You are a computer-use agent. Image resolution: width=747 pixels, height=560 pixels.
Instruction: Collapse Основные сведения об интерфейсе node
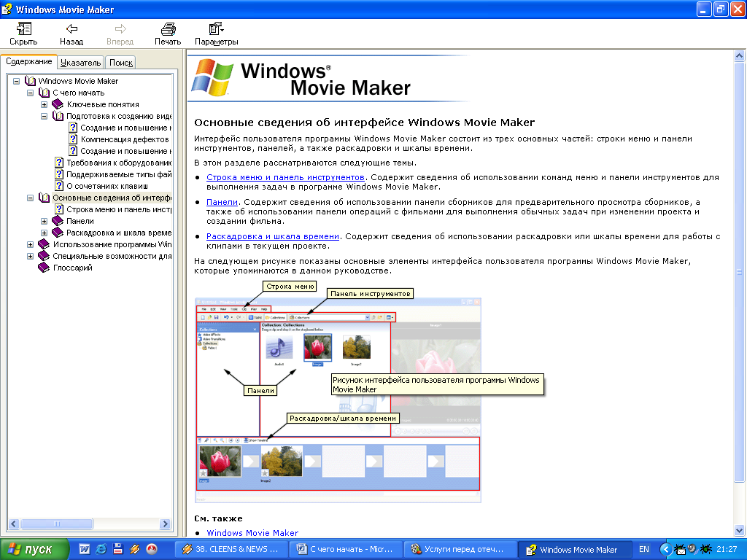click(30, 198)
